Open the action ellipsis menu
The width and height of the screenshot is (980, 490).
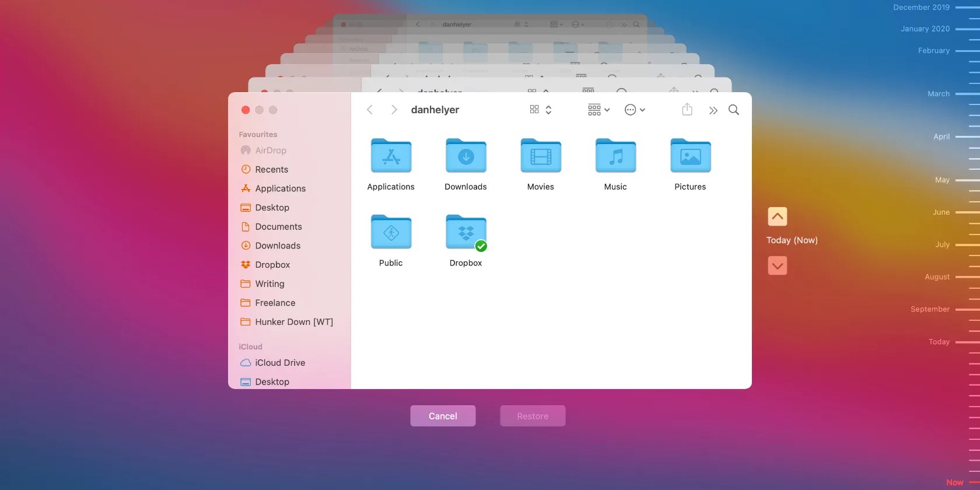[635, 110]
